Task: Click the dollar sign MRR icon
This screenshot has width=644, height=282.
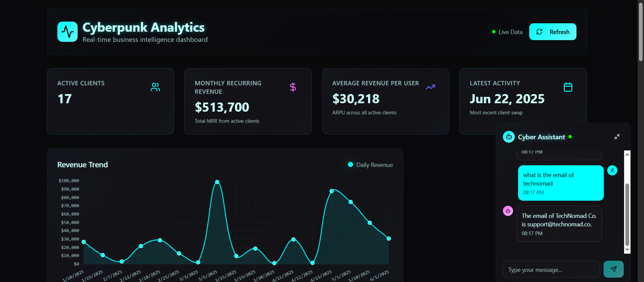Action: tap(293, 87)
